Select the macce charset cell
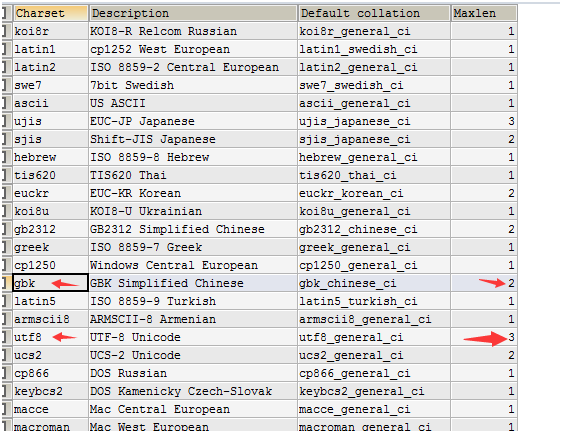Screen dimensions: 562x433 point(51,409)
